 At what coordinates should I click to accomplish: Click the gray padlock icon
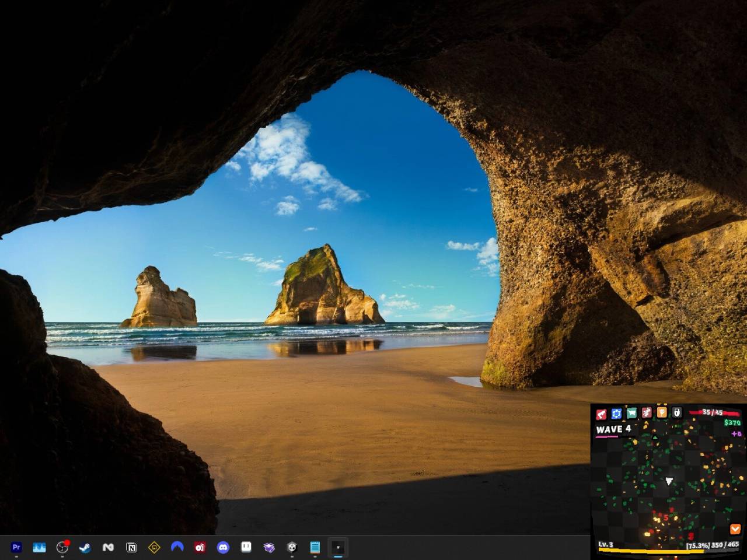(x=676, y=412)
